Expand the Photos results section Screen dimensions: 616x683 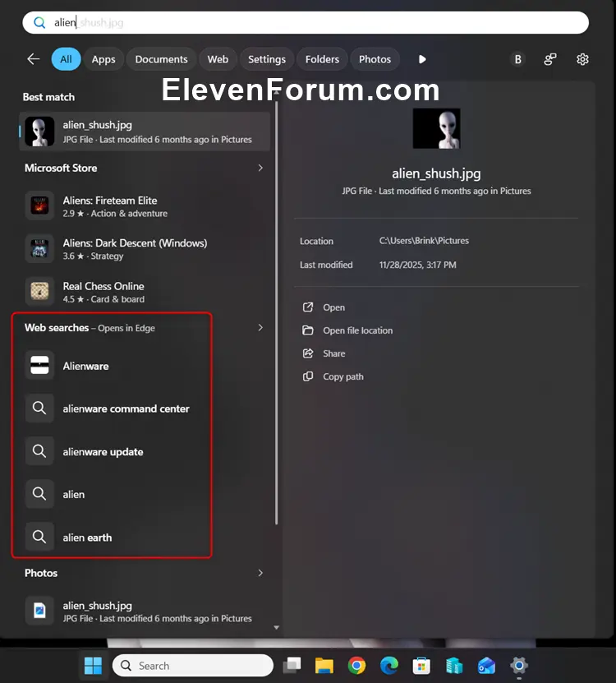coord(260,573)
